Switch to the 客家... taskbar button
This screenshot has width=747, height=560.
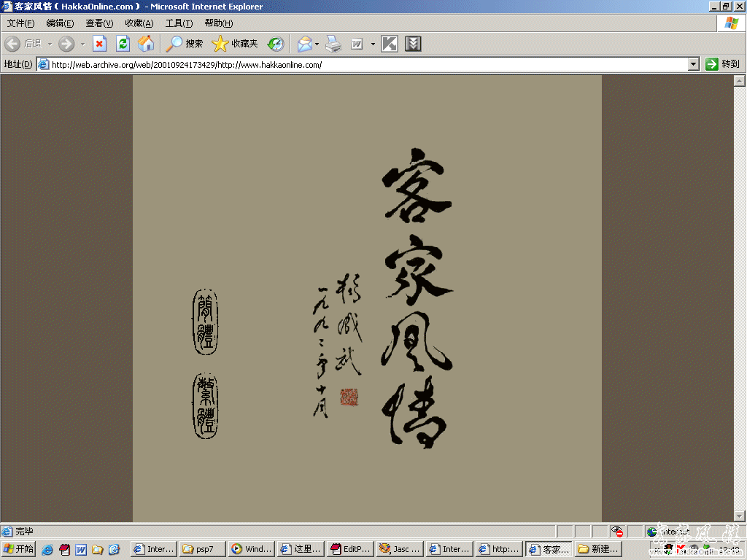(x=549, y=549)
